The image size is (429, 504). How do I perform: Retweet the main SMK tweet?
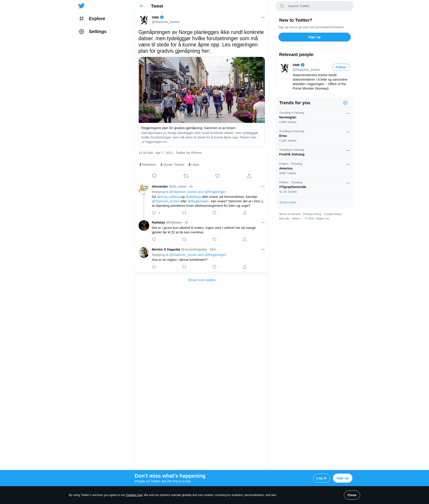(x=186, y=176)
